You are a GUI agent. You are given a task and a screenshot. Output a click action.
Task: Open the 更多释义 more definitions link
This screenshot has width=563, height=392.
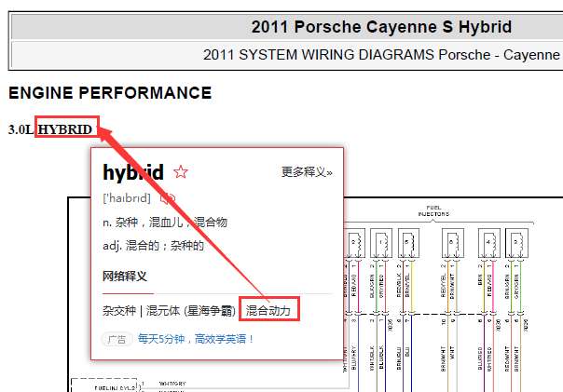[307, 172]
